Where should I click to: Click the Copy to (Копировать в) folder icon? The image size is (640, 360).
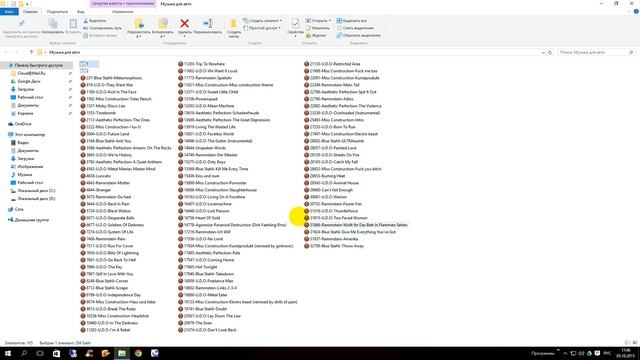(x=163, y=24)
